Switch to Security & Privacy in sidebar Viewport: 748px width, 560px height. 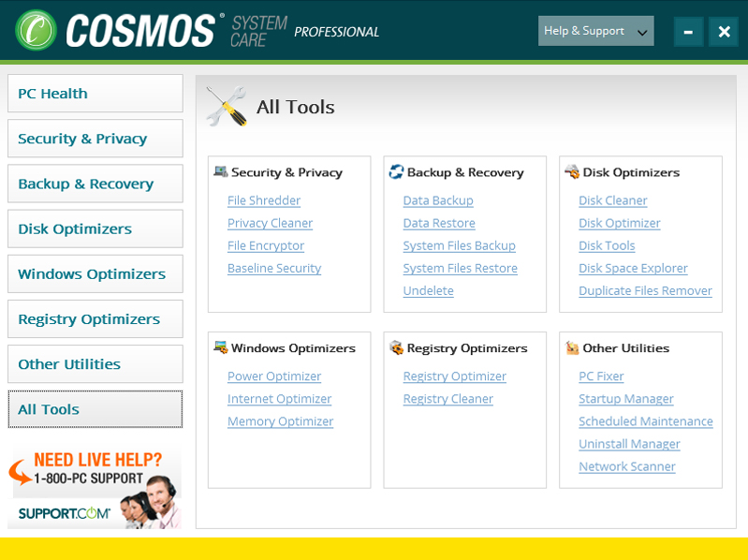tap(95, 139)
